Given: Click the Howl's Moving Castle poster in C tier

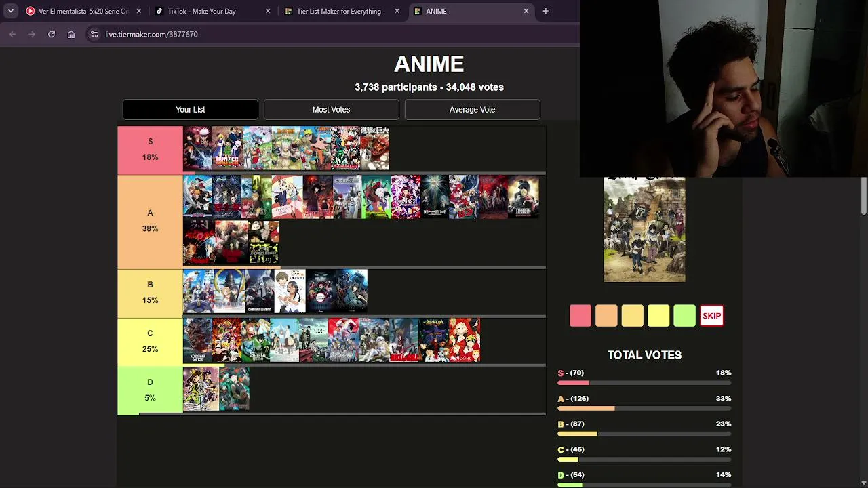Looking at the screenshot, I should click(197, 340).
